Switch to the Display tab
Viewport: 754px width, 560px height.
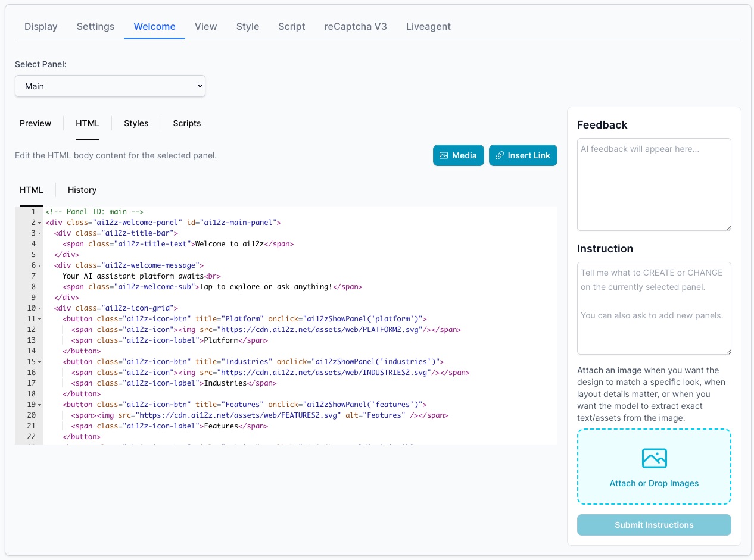click(x=40, y=26)
